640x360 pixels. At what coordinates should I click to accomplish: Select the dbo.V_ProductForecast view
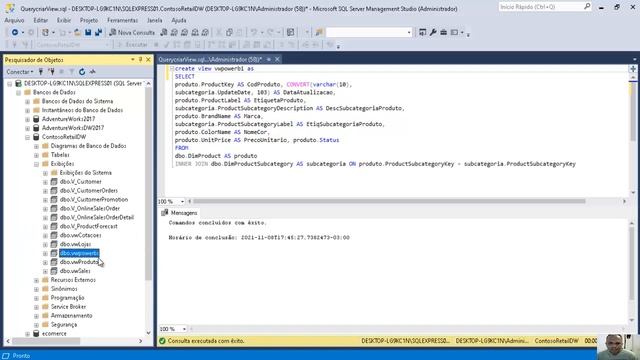89,227
